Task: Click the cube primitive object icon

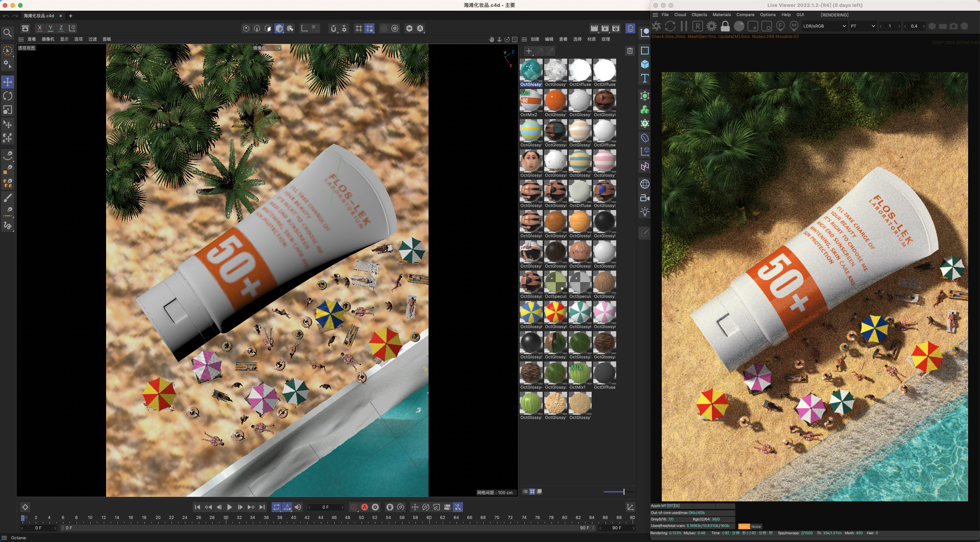Action: pos(645,64)
